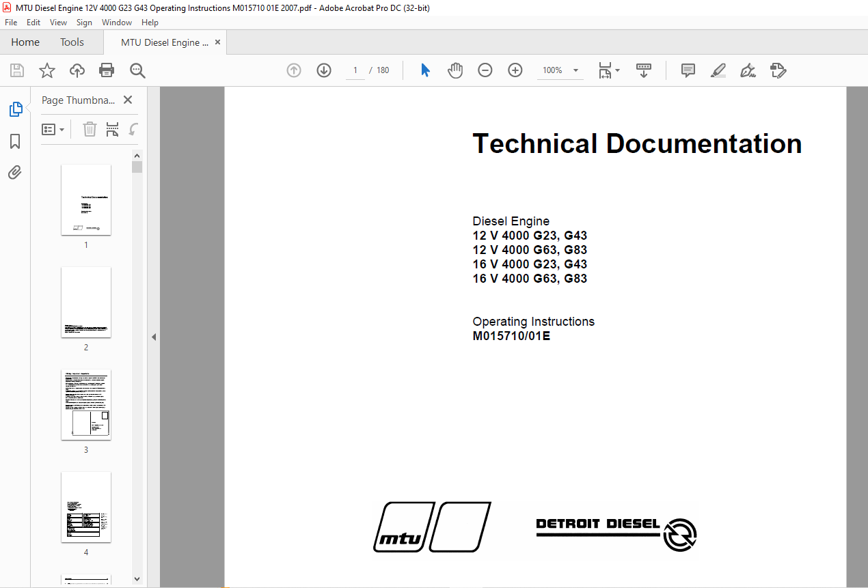Activate the Hand pan tool

tap(455, 70)
